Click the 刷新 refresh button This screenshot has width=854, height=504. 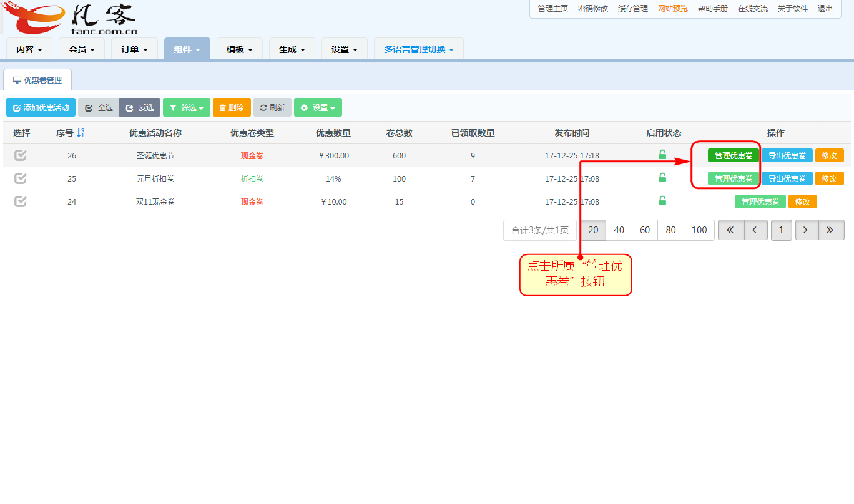(272, 107)
